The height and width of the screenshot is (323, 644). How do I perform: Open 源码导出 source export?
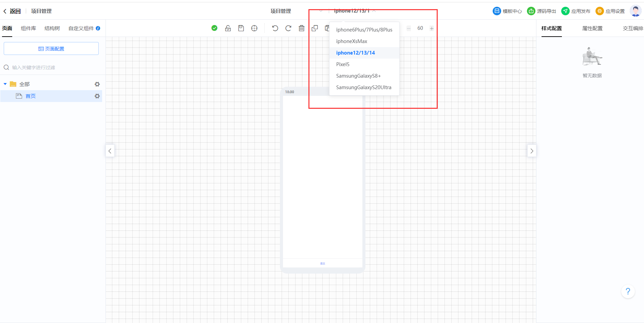click(542, 11)
